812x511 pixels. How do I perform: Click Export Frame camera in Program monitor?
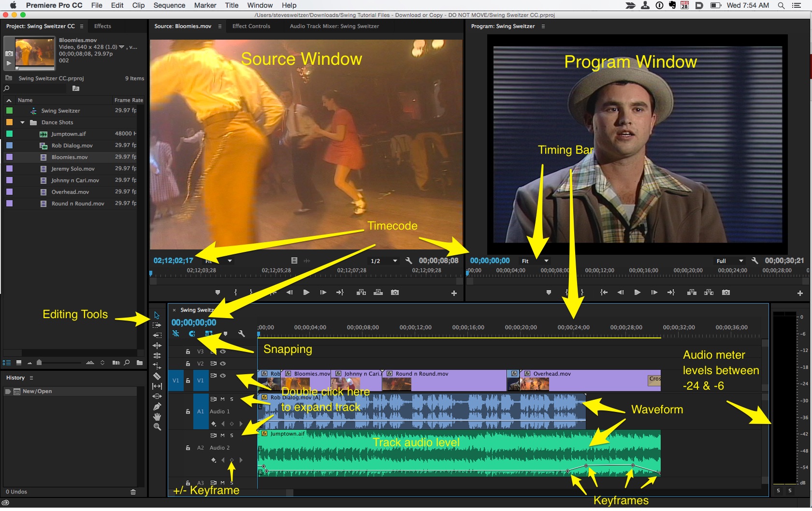coord(725,292)
